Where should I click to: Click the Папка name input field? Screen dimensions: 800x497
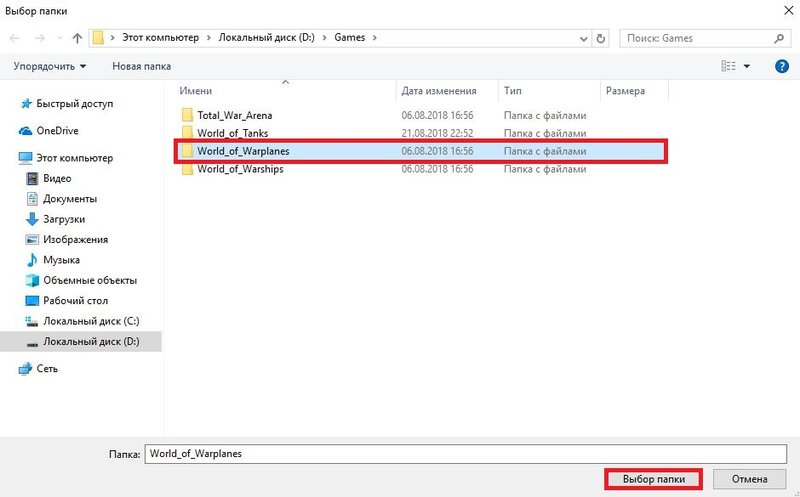coord(466,454)
